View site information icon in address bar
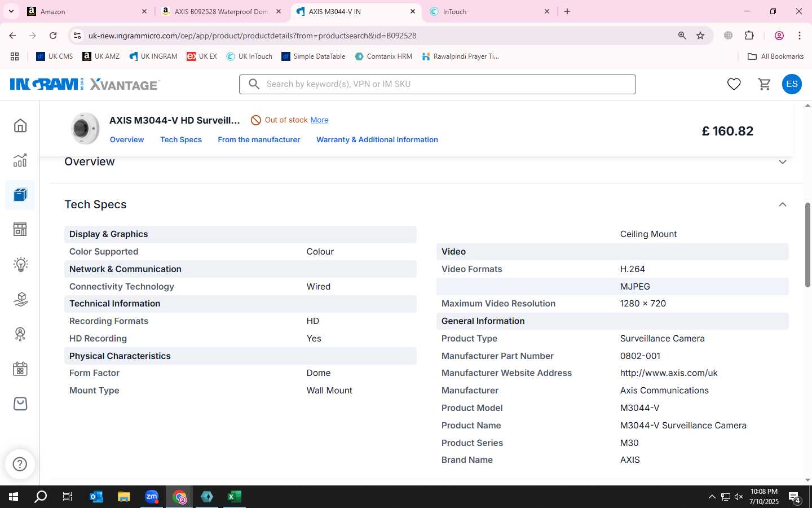812x508 pixels. click(x=77, y=36)
